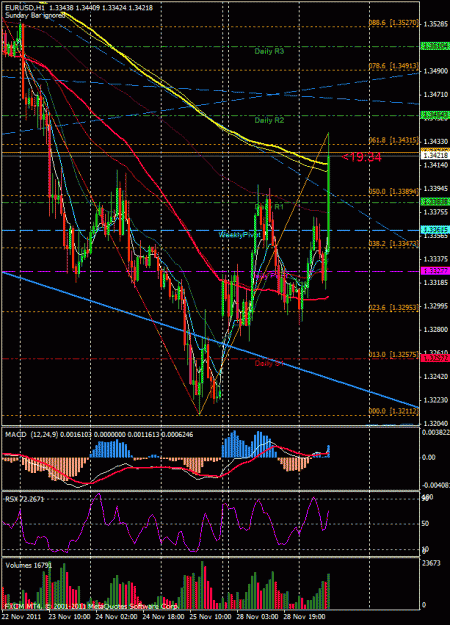Click the current price tag 1.34218
This screenshot has height=625, width=450.
point(435,155)
